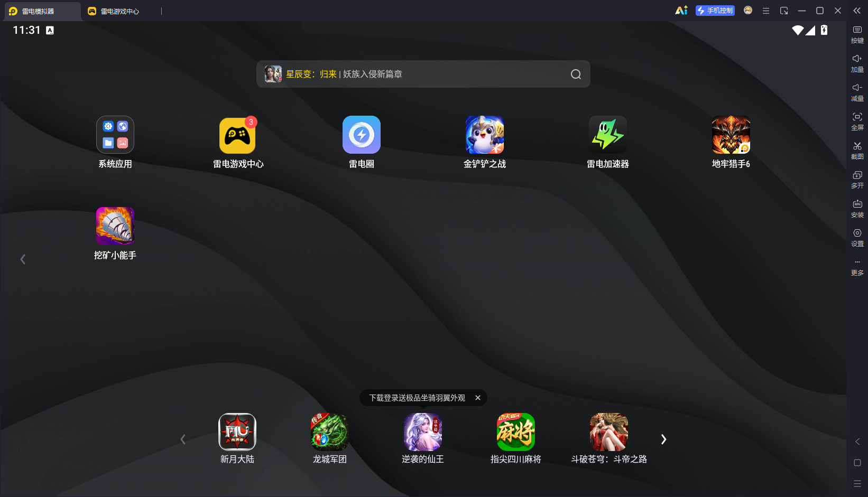Click the Wi-Fi status icon

798,30
